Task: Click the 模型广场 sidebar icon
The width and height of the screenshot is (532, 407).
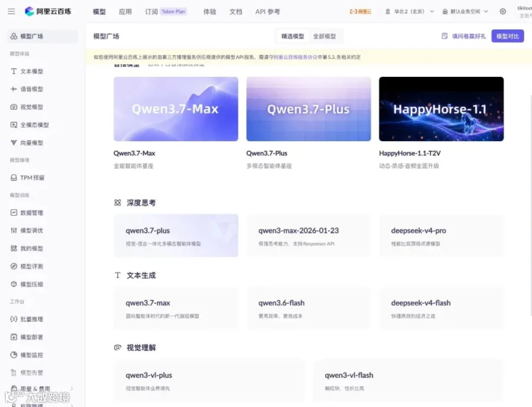Action: (14, 36)
